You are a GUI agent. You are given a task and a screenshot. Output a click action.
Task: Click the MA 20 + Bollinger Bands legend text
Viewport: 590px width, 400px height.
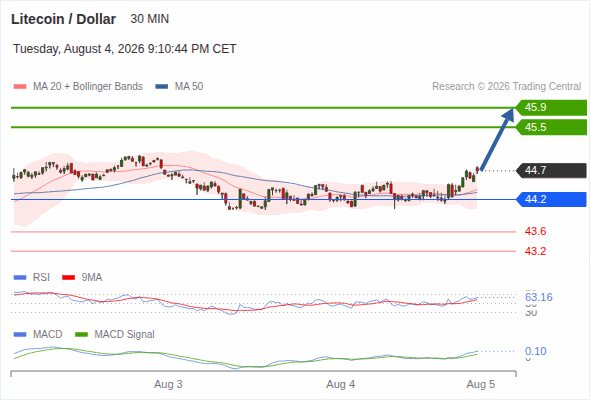[88, 87]
